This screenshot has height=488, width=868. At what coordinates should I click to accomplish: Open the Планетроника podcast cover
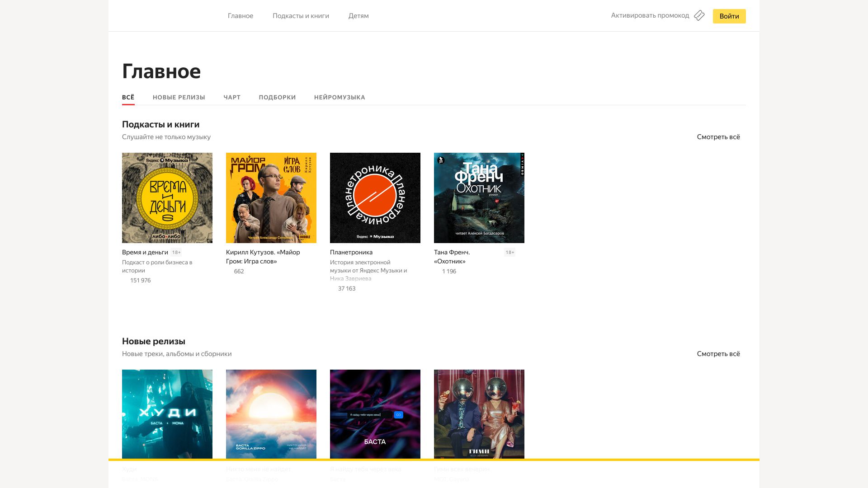(x=375, y=198)
